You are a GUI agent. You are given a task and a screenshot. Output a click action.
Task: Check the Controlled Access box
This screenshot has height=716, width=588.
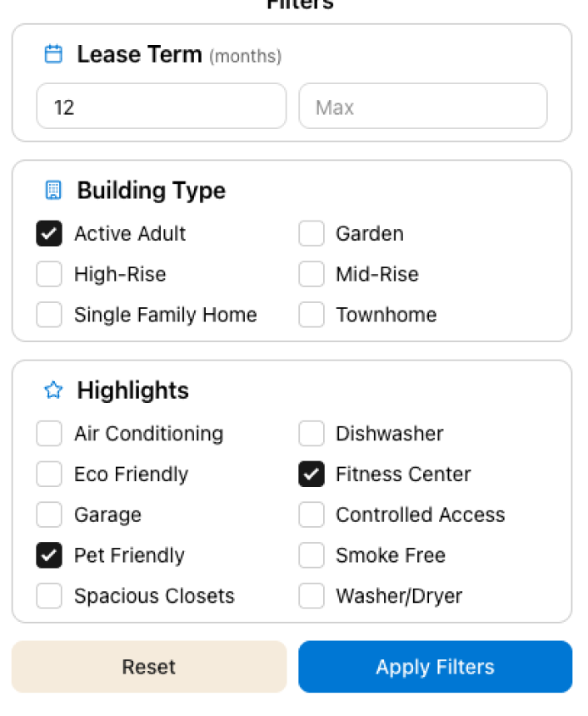[311, 515]
